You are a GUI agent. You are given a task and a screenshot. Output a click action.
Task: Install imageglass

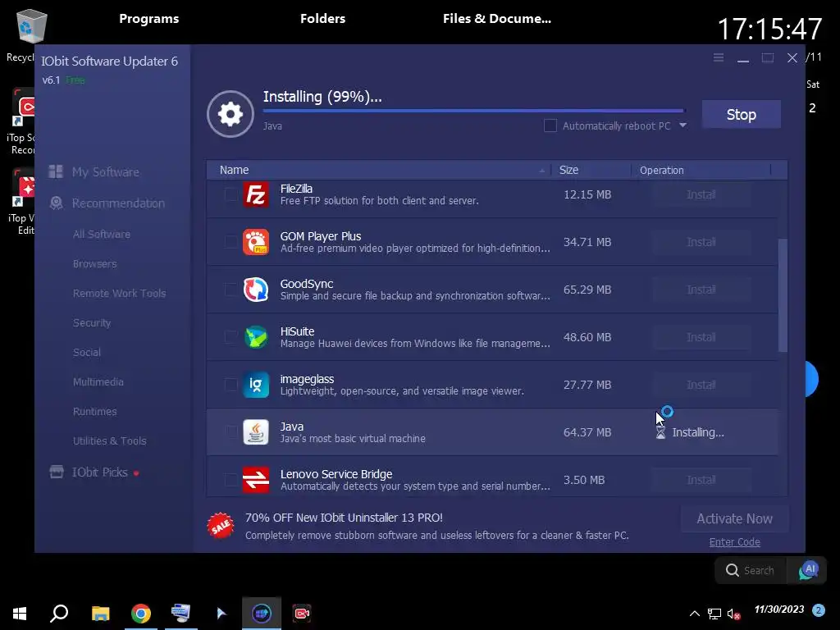point(701,385)
